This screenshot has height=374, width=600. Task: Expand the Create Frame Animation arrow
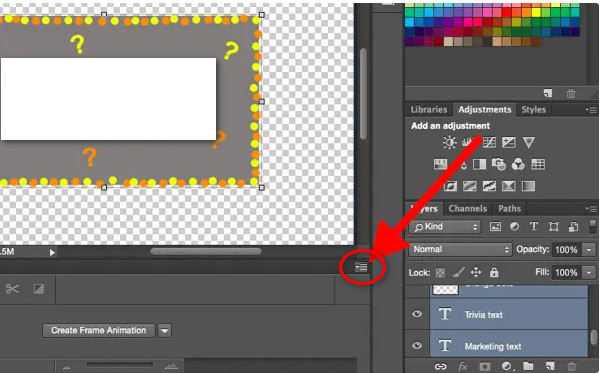point(165,330)
